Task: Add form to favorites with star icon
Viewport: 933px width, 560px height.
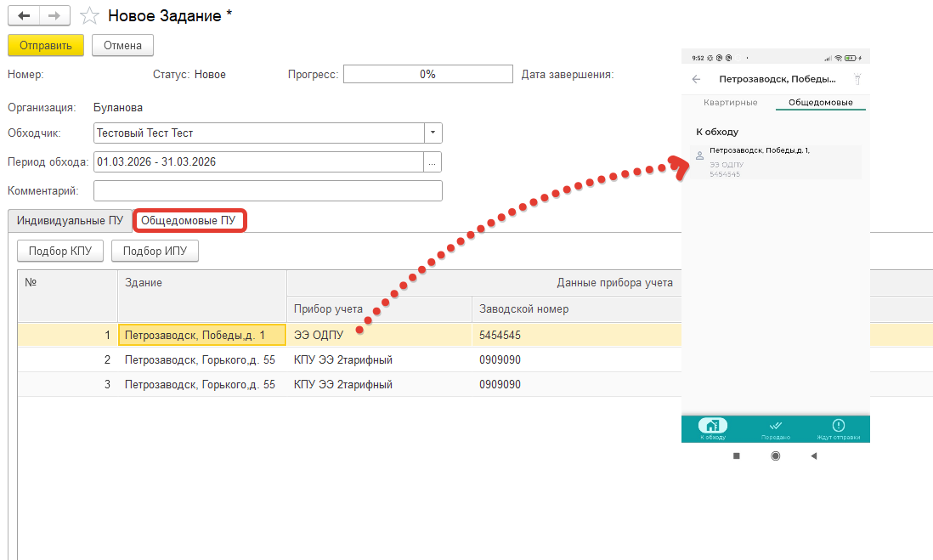Action: 88,16
